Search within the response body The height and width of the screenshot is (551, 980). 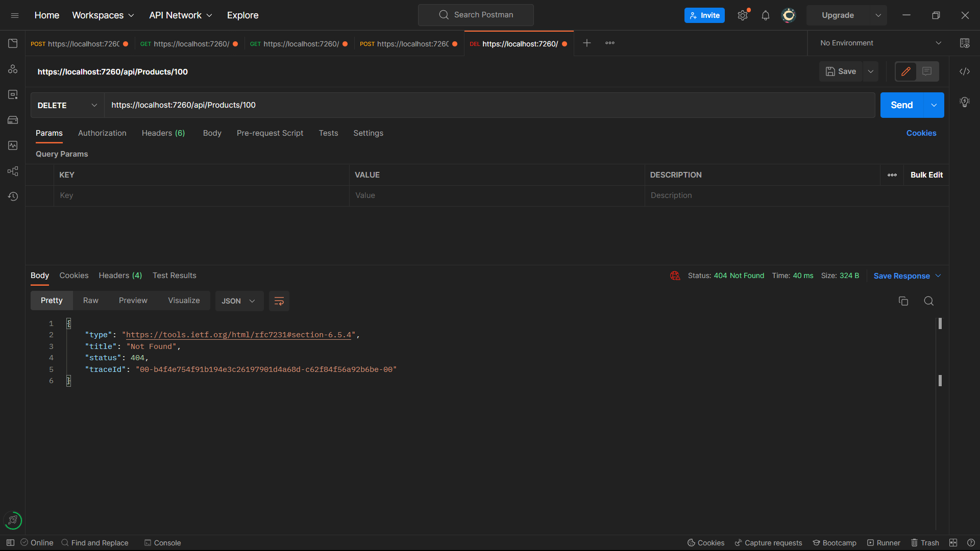(x=928, y=301)
